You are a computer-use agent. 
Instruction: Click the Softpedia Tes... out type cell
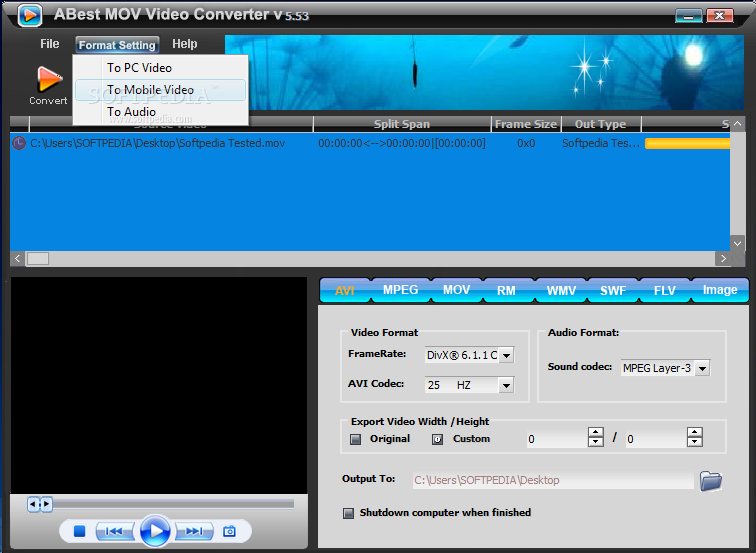[x=601, y=143]
